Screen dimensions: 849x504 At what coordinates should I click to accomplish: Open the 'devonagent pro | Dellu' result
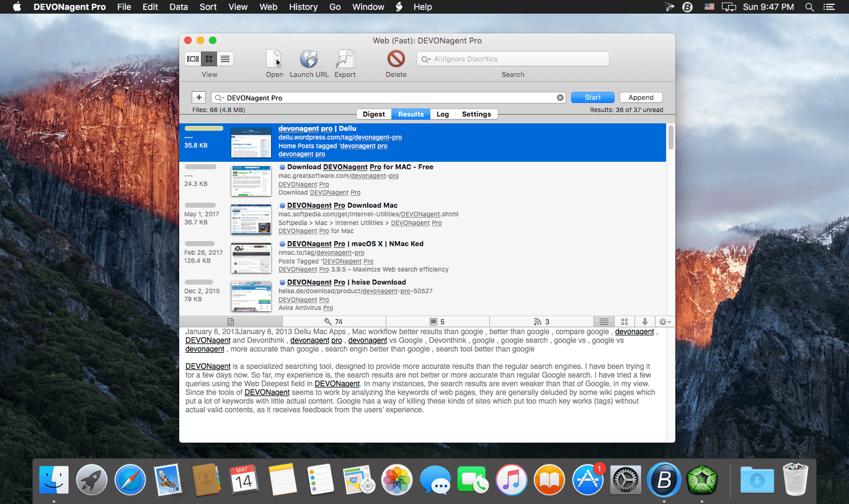(x=422, y=143)
